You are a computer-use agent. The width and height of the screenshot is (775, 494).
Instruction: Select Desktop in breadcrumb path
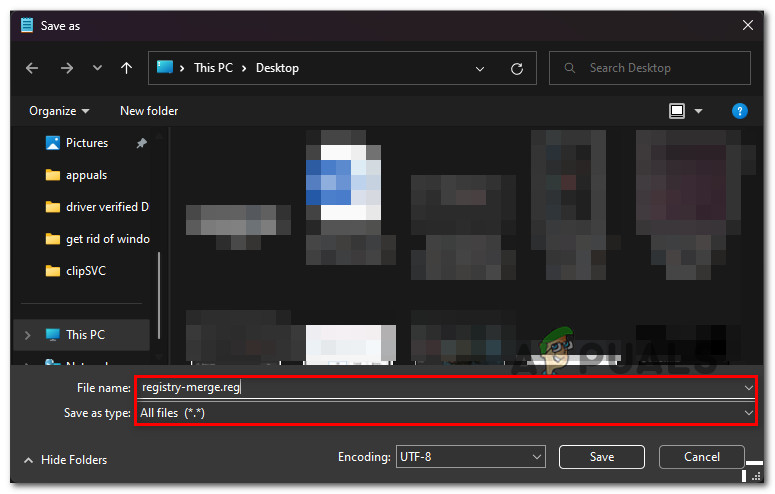pos(277,68)
